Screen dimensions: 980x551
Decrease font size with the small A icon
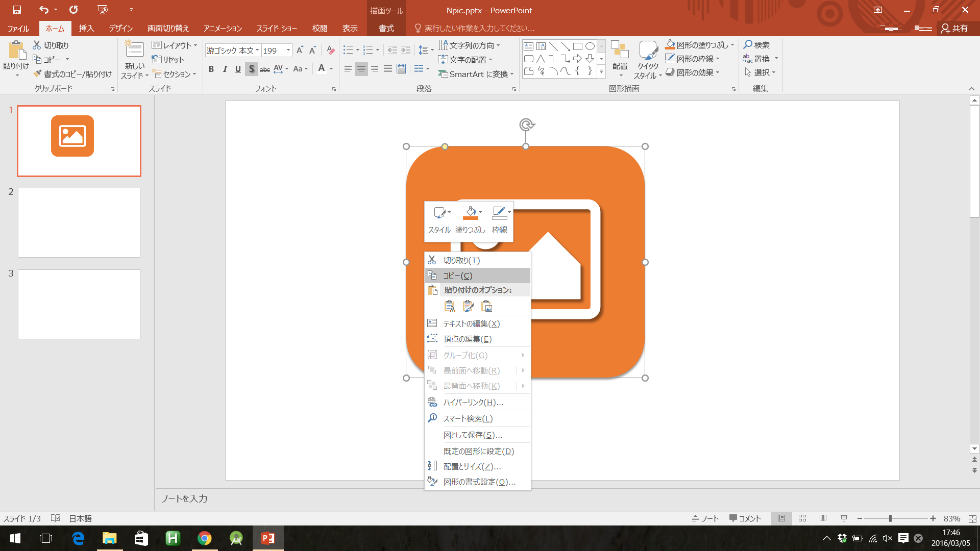click(312, 50)
